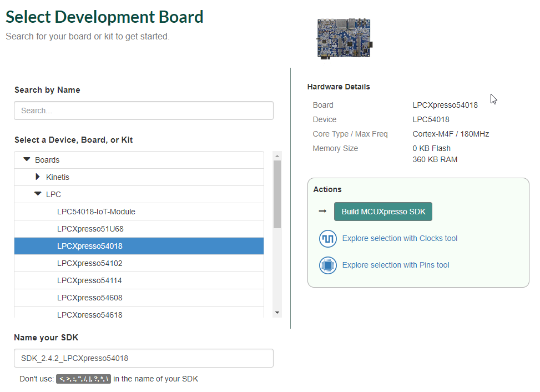Select LPCXpresso54608 board entry

[90, 298]
